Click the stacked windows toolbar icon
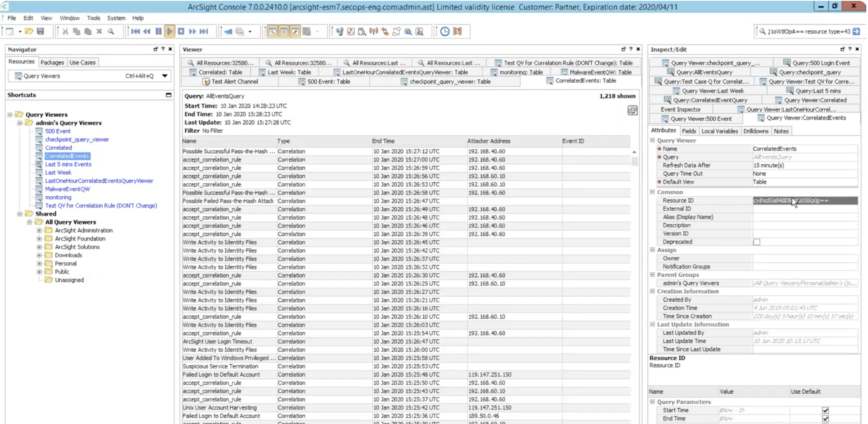868x424 pixels. click(x=240, y=31)
